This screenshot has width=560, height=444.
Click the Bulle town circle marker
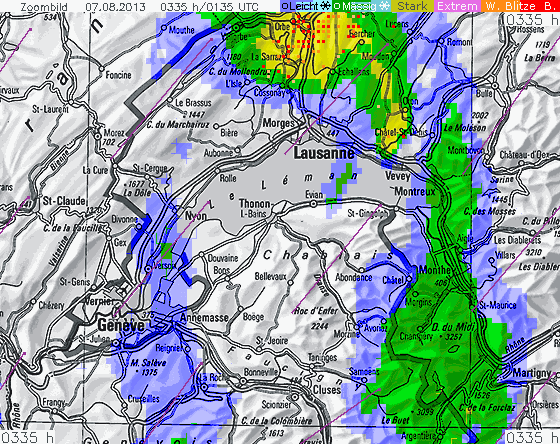[495, 86]
